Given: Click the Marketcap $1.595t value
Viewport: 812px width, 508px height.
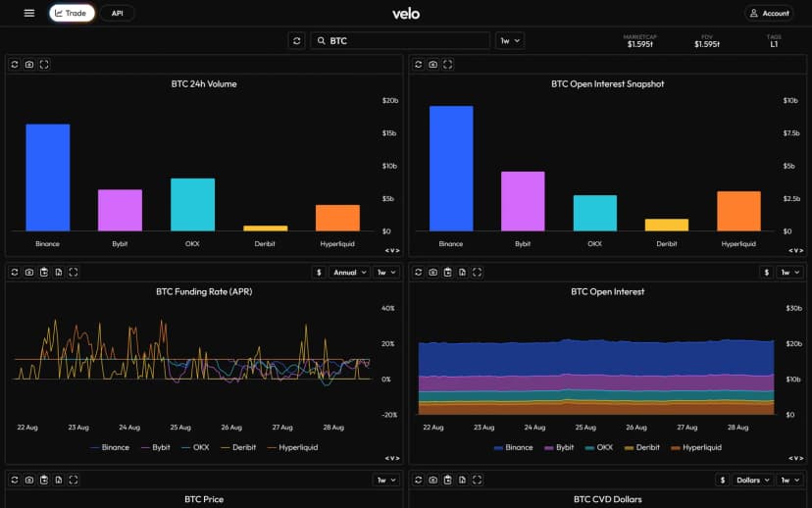Looking at the screenshot, I should pos(640,44).
